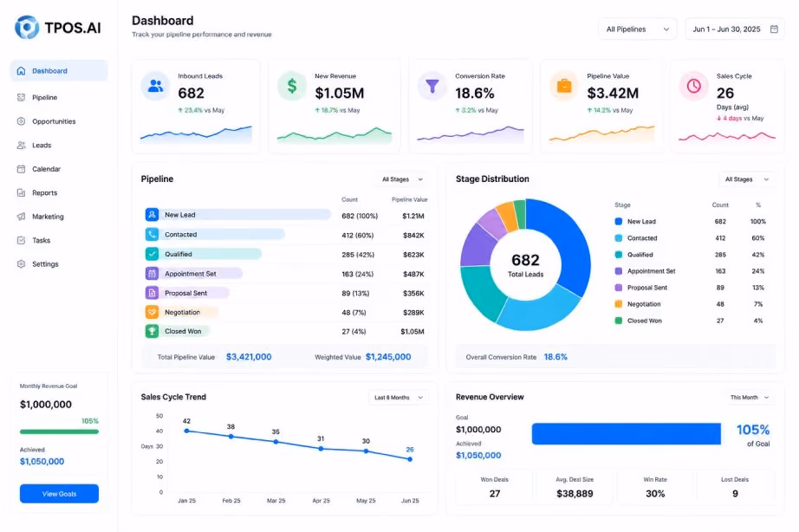Click the Achieved $1,050,000 in sidebar
799x532 pixels.
pyautogui.click(x=42, y=461)
